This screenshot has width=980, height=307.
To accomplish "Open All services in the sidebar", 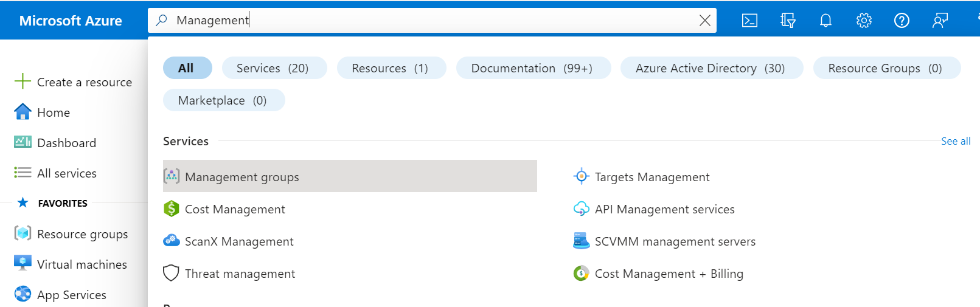I will 67,173.
